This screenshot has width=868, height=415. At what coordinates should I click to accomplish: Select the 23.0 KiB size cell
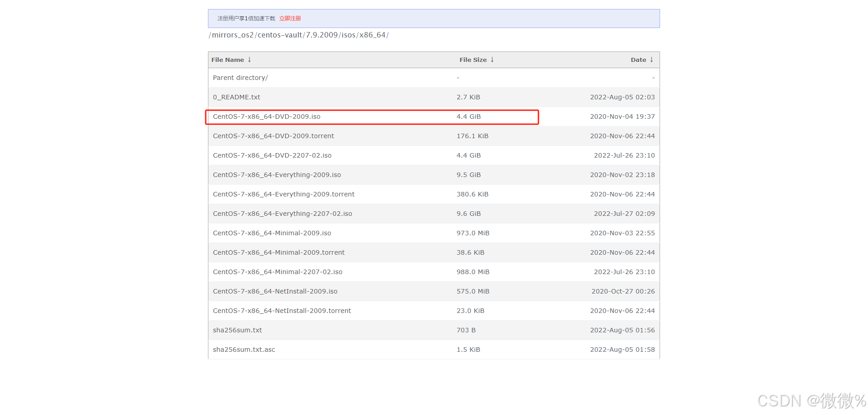[x=470, y=311]
